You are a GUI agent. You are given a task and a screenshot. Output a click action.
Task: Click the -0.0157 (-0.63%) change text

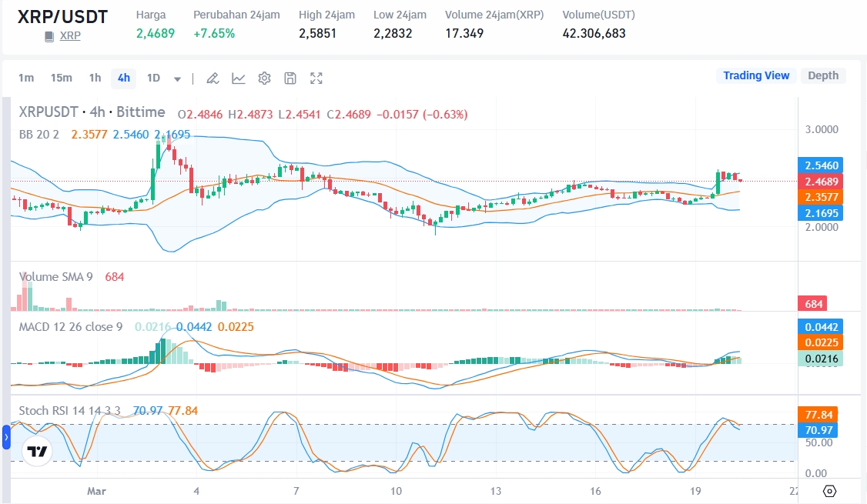point(422,115)
